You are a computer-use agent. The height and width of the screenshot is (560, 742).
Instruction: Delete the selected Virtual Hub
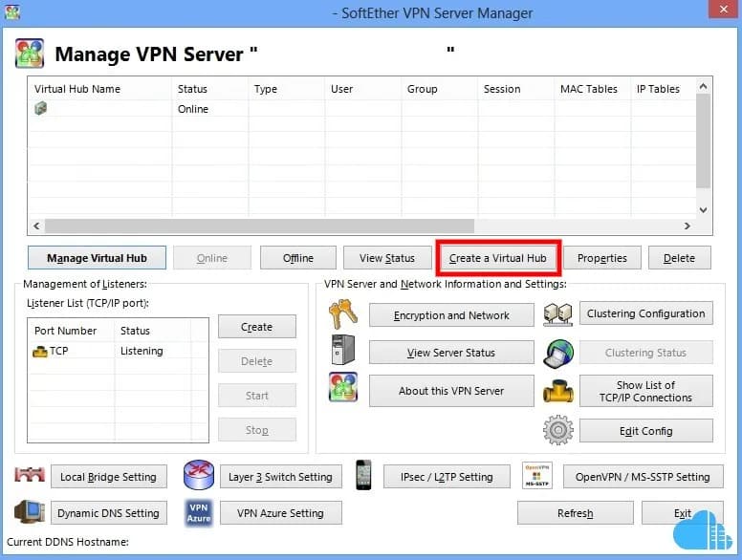point(679,258)
